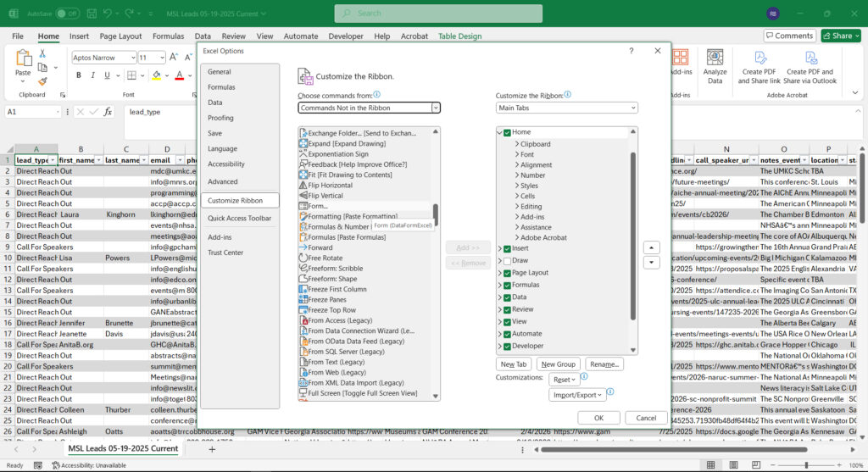Uncheck the Developer tab checkbox
This screenshot has width=868, height=472.
(507, 347)
